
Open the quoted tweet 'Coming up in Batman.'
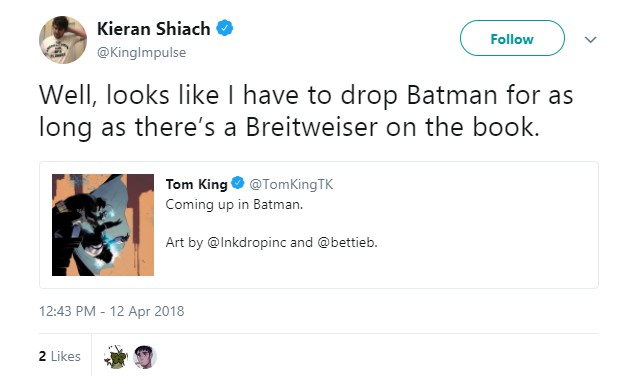(234, 204)
